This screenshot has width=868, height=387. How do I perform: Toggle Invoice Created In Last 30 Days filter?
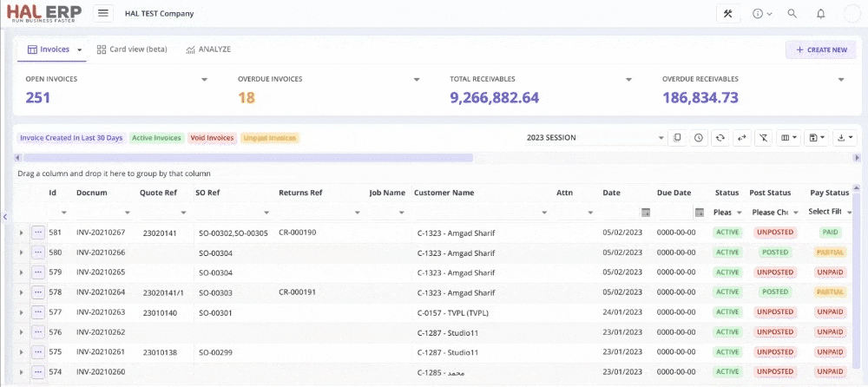(71, 138)
